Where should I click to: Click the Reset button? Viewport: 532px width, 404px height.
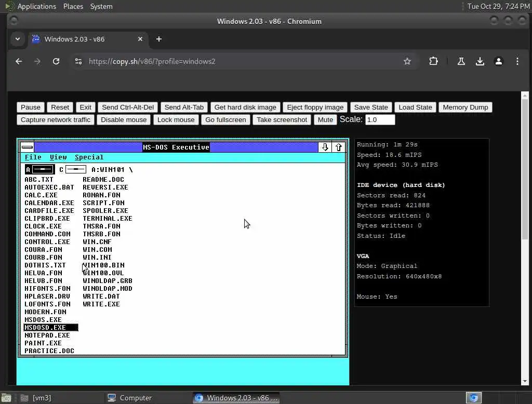tap(60, 107)
